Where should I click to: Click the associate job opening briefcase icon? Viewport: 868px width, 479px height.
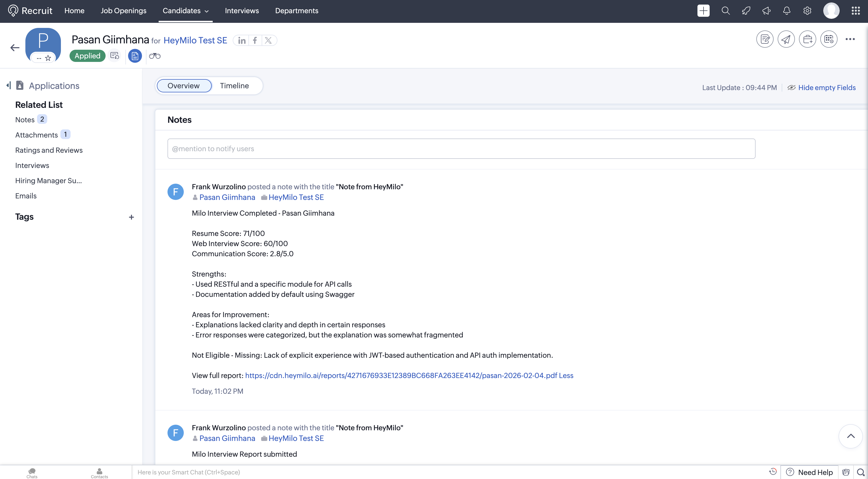pyautogui.click(x=807, y=39)
